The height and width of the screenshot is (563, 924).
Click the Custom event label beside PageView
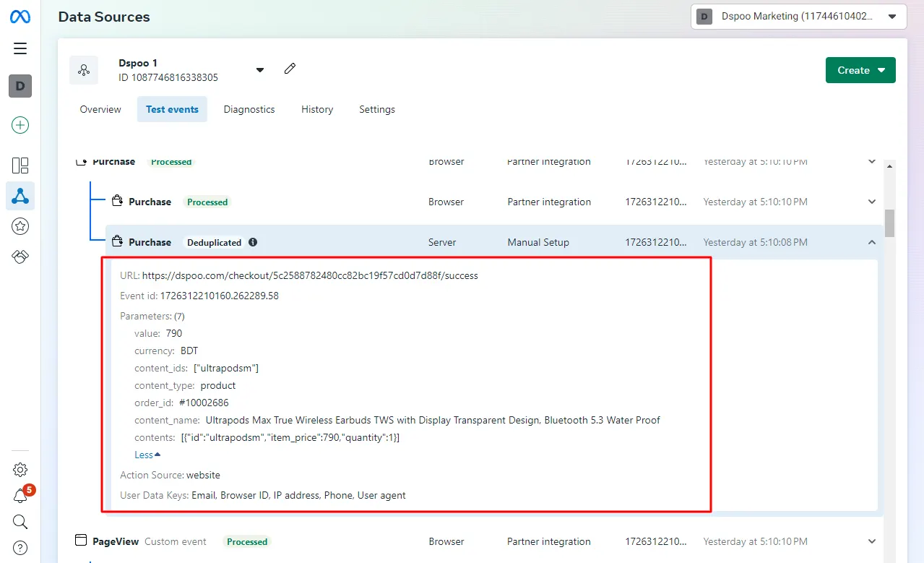[176, 541]
